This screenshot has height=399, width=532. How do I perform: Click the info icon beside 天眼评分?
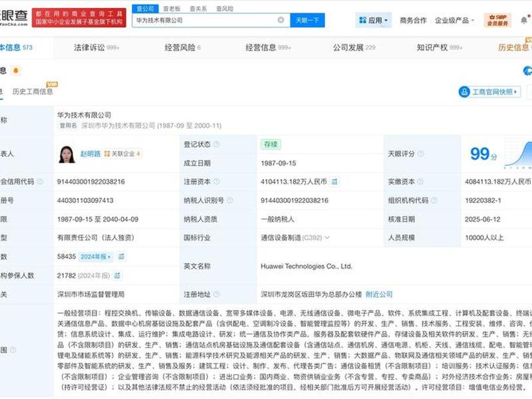(x=421, y=154)
